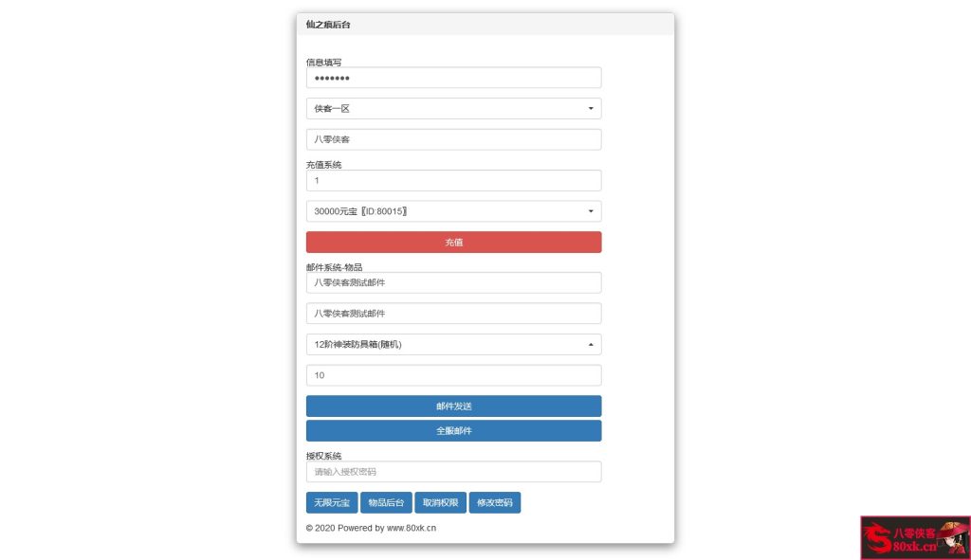Select the item quantity field showing 10
The image size is (971, 560).
(453, 374)
